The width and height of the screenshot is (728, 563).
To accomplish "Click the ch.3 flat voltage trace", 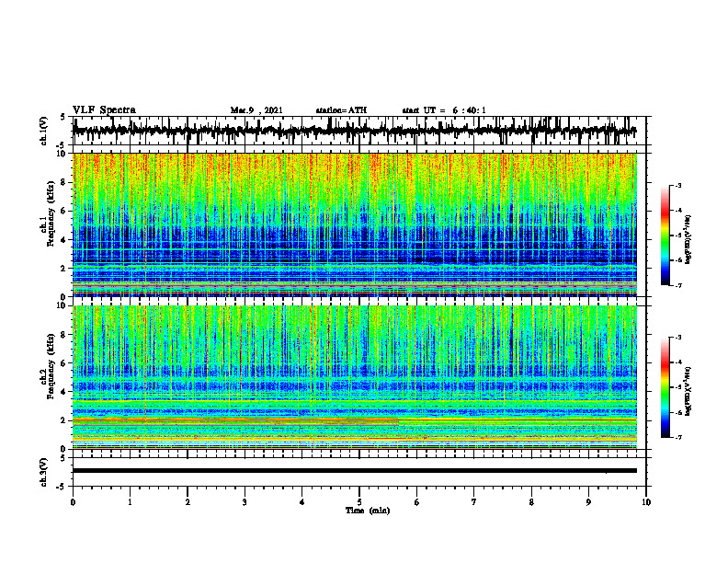I will (354, 471).
